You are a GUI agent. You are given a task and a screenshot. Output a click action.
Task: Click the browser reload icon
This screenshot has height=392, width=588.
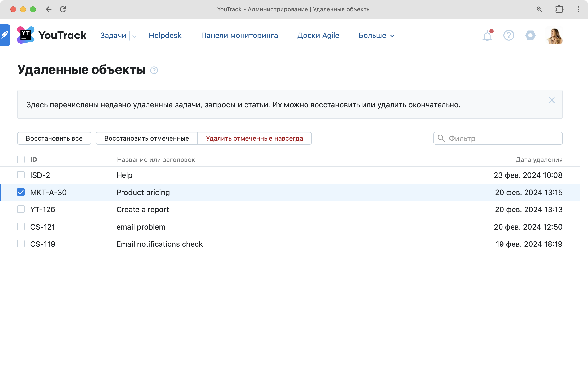click(63, 9)
